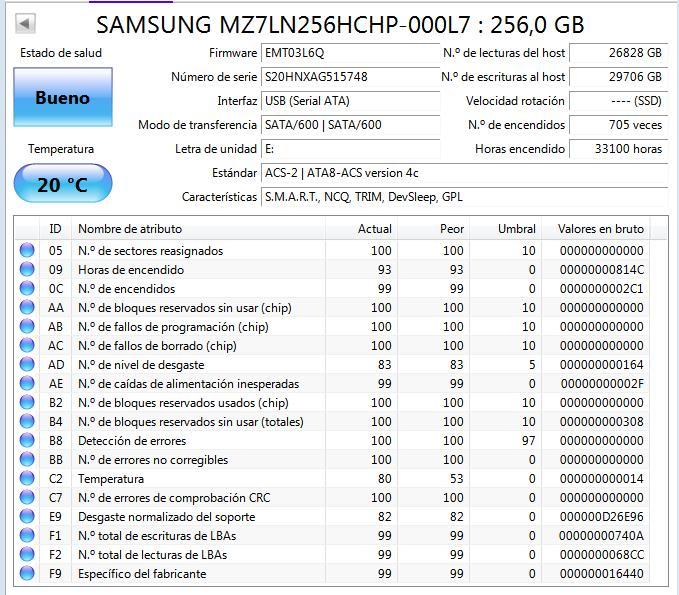Select the N.º total de escrituras de LBAs row
679x595 pixels.
[x=333, y=536]
